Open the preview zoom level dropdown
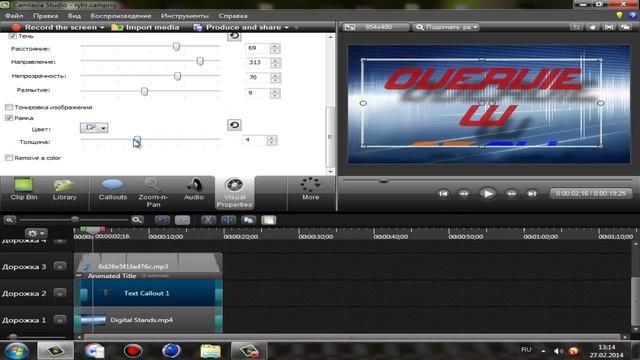 tap(446, 27)
